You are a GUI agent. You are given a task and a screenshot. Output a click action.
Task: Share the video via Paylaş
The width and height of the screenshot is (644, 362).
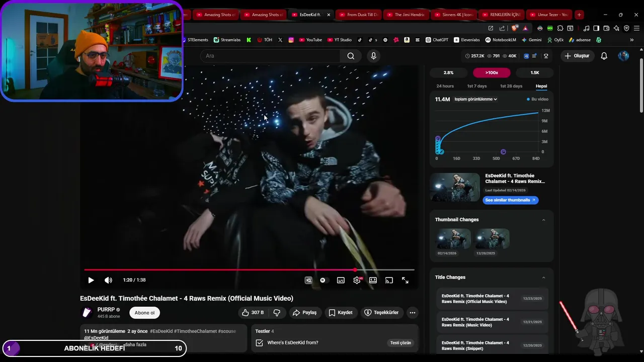click(304, 313)
